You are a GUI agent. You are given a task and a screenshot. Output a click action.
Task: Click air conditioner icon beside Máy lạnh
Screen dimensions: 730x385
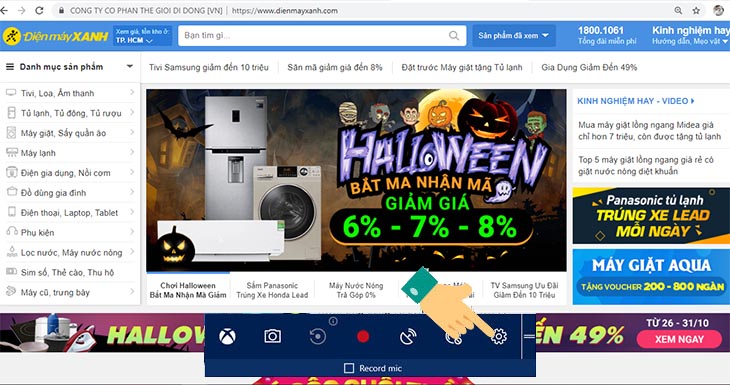tap(12, 152)
